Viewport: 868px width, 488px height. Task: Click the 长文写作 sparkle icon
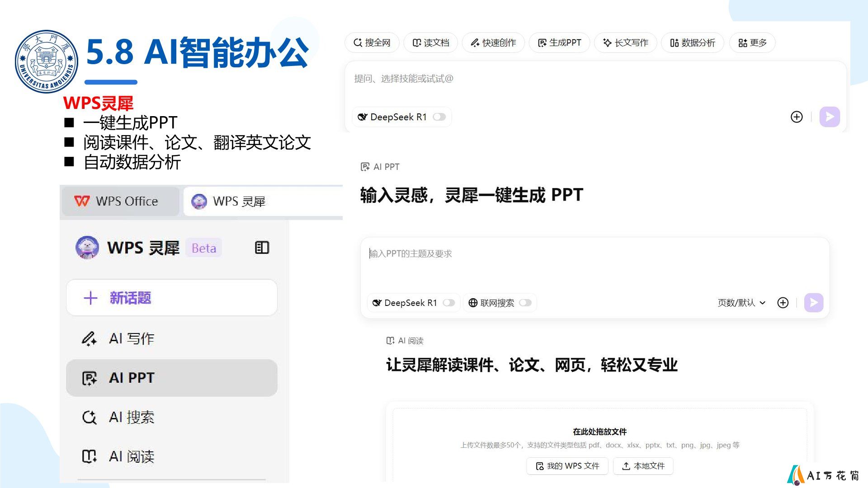point(607,42)
